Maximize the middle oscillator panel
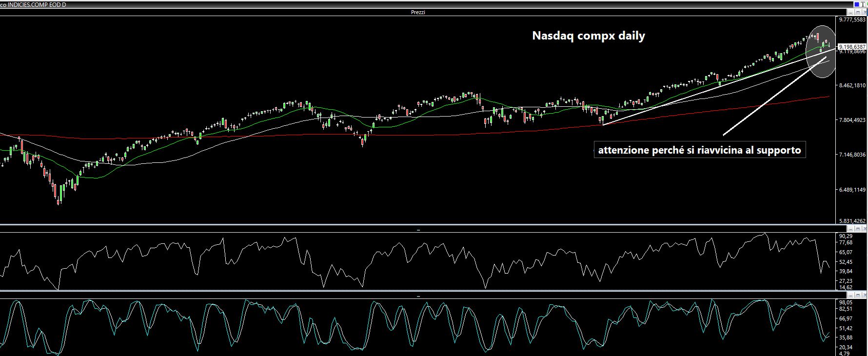The width and height of the screenshot is (868, 356). (x=858, y=229)
